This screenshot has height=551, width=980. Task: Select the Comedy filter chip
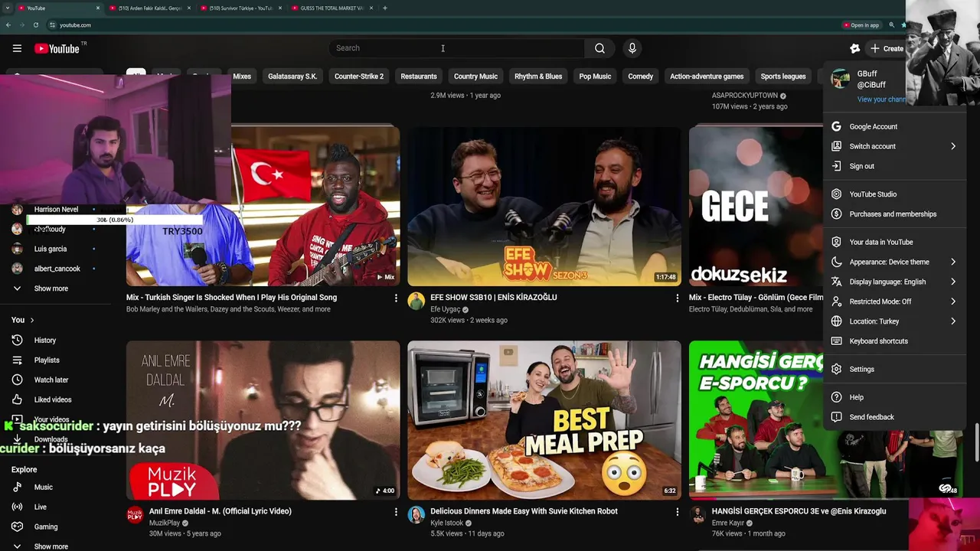coord(641,77)
